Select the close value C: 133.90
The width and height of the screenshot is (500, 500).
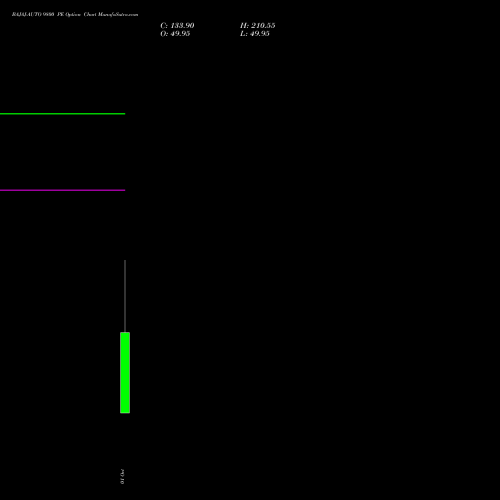pos(177,26)
